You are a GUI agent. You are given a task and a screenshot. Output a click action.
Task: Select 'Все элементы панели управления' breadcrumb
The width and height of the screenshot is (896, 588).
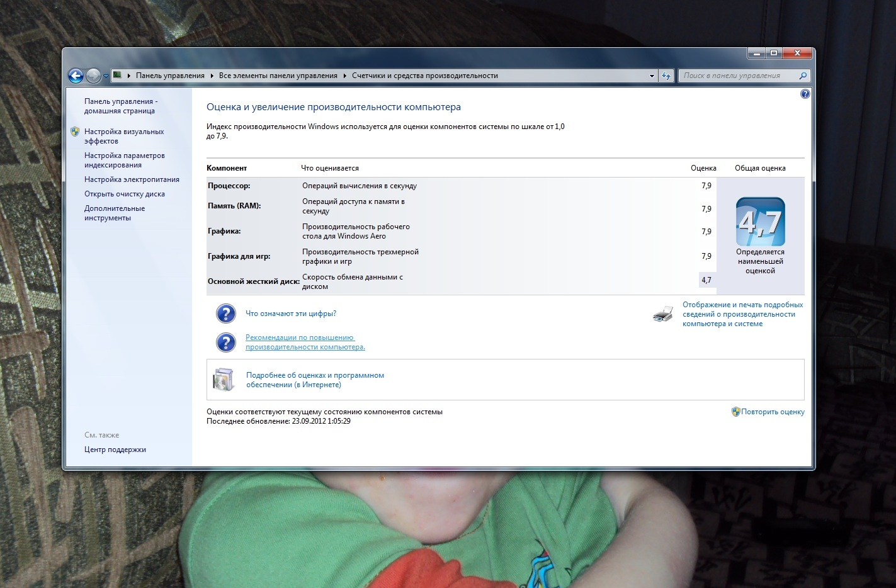pos(278,76)
